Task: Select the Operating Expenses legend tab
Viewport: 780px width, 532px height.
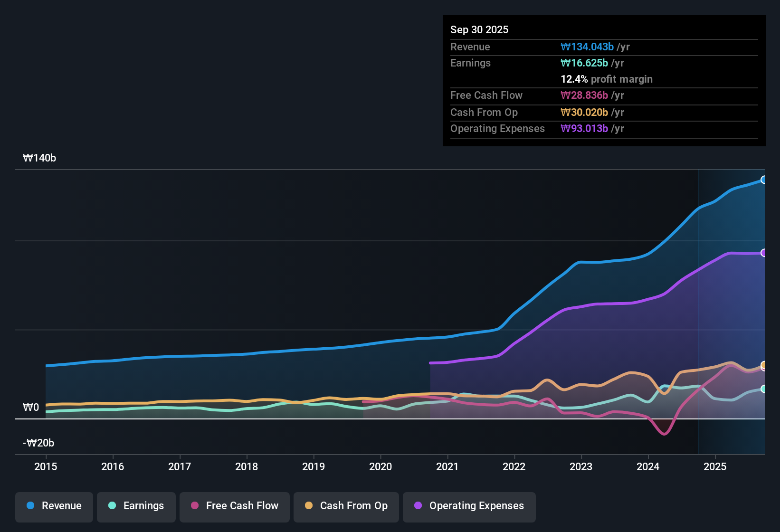Action: click(469, 506)
